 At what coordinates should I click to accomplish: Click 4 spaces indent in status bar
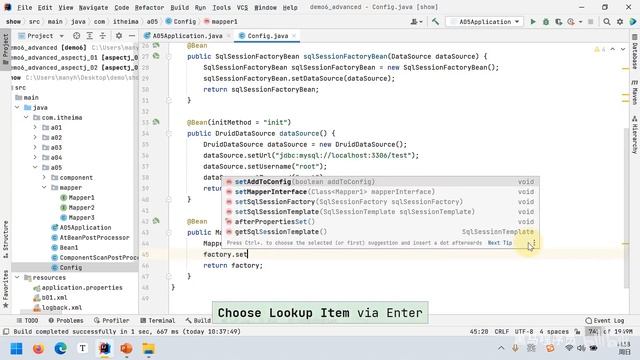554,331
